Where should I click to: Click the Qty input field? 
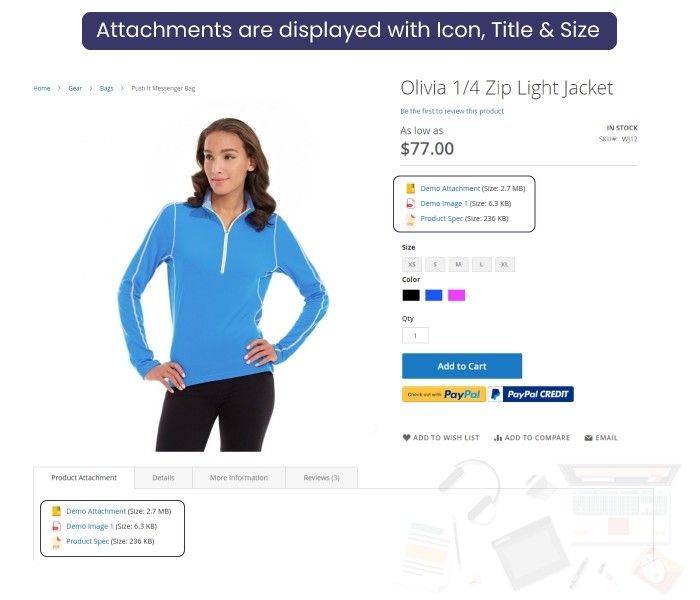tap(415, 335)
